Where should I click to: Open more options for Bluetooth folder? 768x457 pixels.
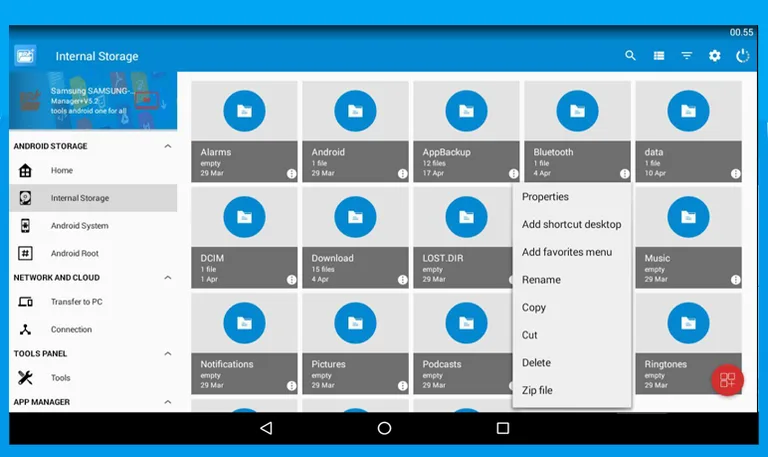click(x=624, y=173)
